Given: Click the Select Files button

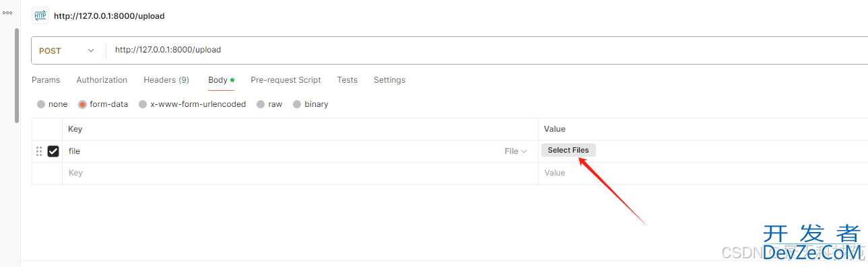Looking at the screenshot, I should coord(568,150).
